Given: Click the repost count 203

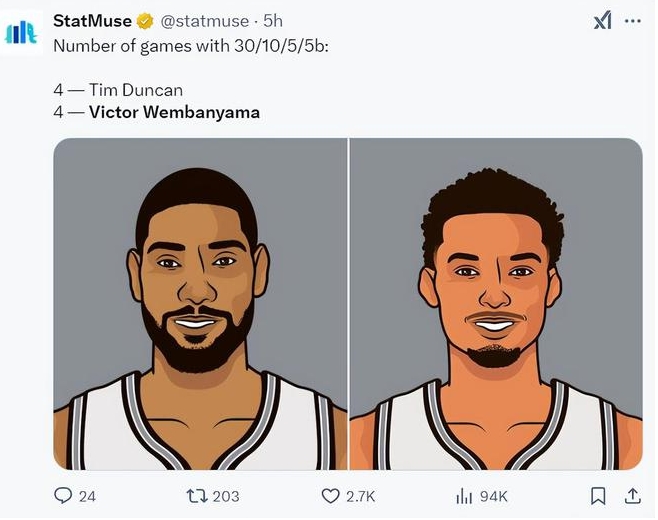Looking at the screenshot, I should (x=226, y=496).
